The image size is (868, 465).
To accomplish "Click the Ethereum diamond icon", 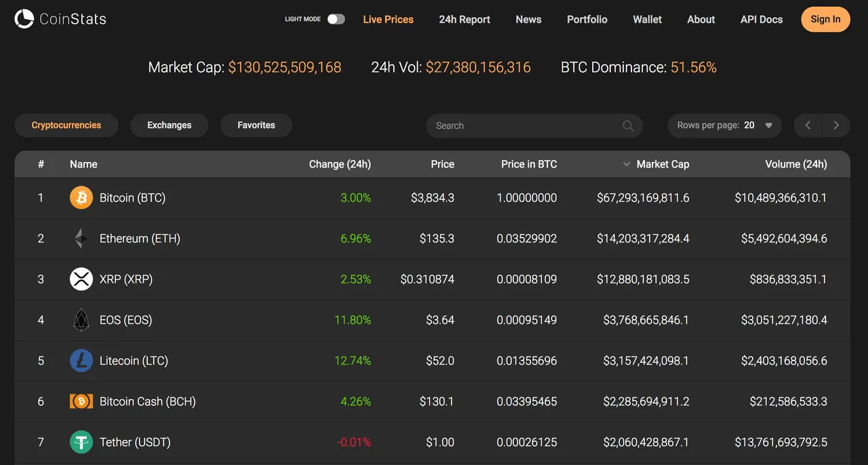I will [81, 238].
